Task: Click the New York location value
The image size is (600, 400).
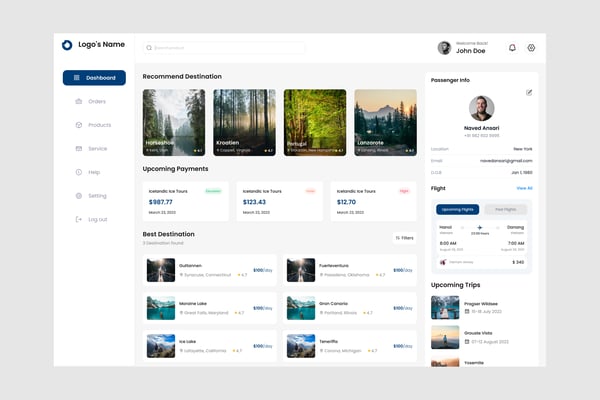Action: [523, 149]
